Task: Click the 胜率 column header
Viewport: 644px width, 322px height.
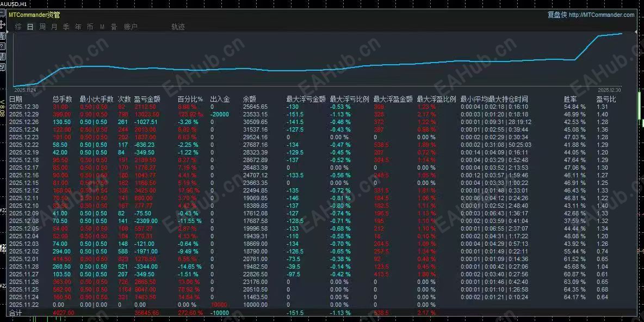Action: (571, 99)
